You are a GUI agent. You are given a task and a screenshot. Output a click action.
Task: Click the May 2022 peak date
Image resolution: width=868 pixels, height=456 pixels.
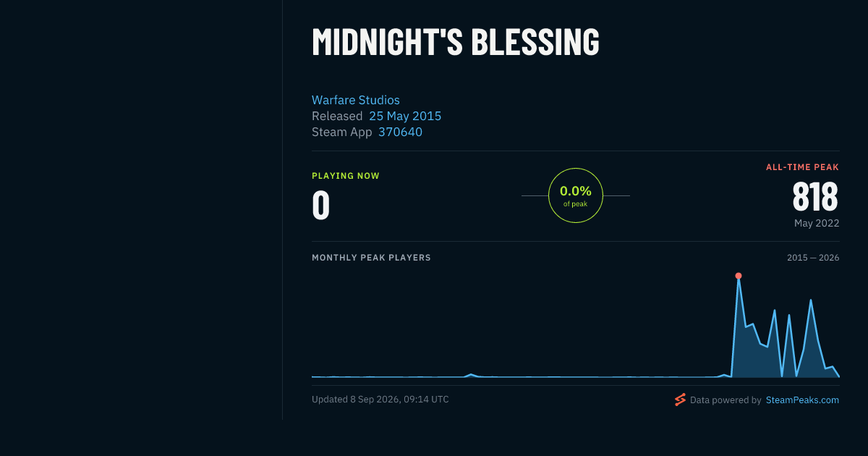tap(817, 223)
